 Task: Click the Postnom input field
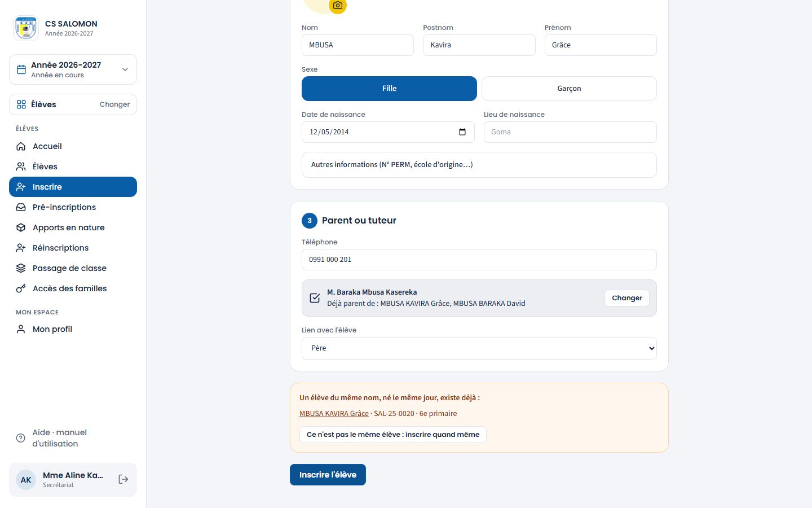pyautogui.click(x=479, y=45)
